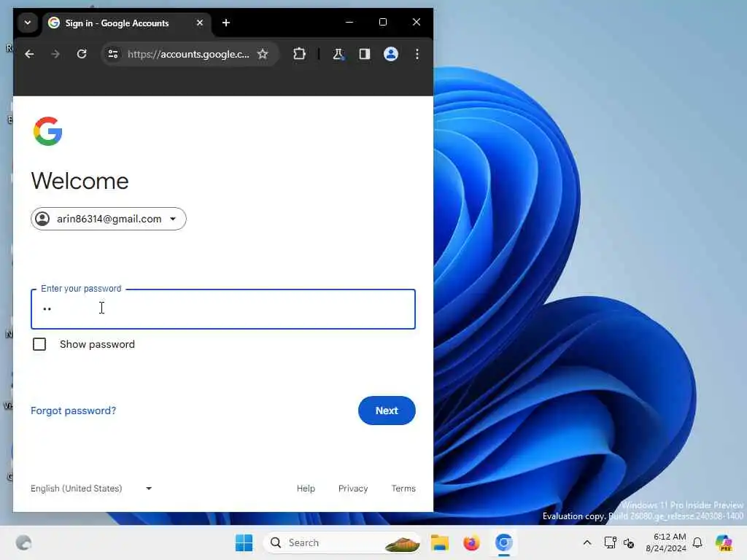The width and height of the screenshot is (747, 560).
Task: Open the display/network tray icon
Action: [611, 542]
